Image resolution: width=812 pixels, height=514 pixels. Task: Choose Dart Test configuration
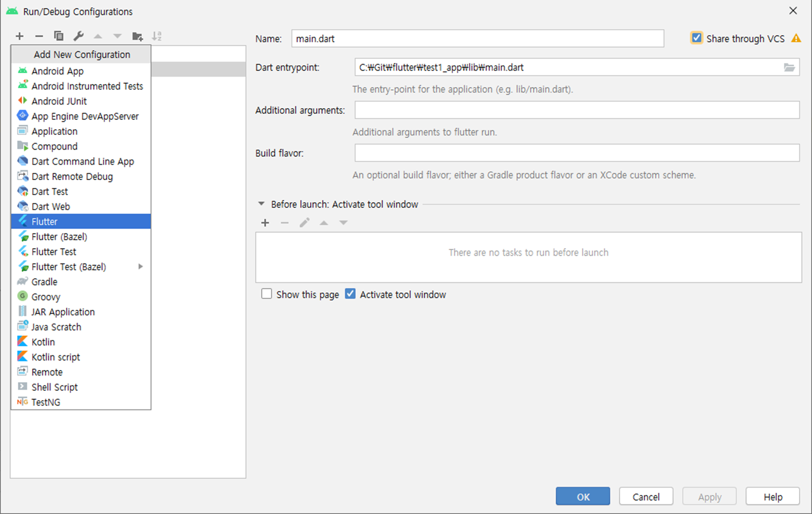[x=81, y=191]
